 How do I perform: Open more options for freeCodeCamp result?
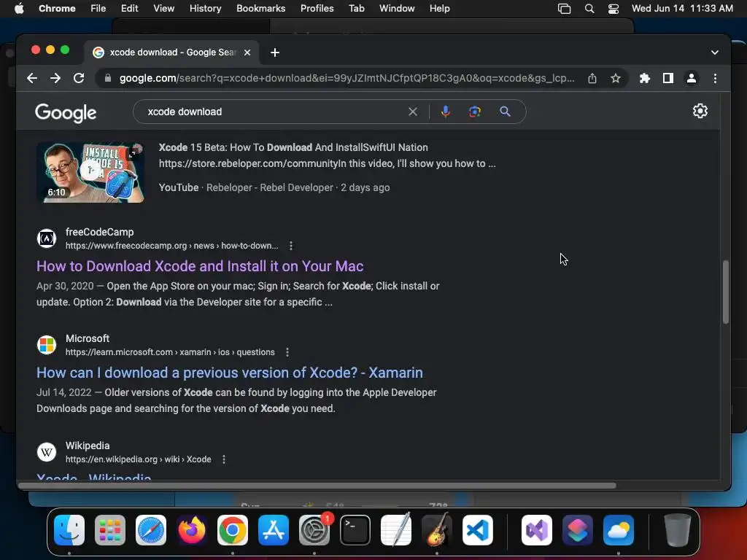[x=290, y=246]
